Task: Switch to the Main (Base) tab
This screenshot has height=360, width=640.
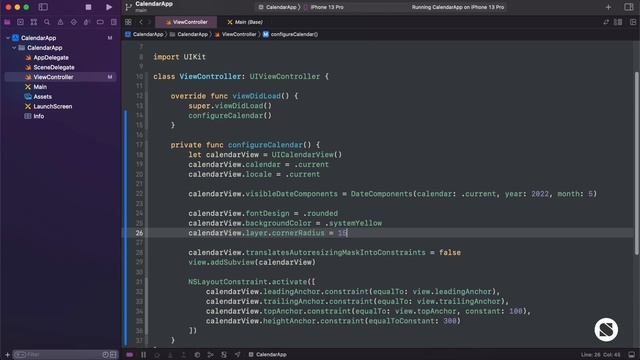Action: [x=245, y=22]
